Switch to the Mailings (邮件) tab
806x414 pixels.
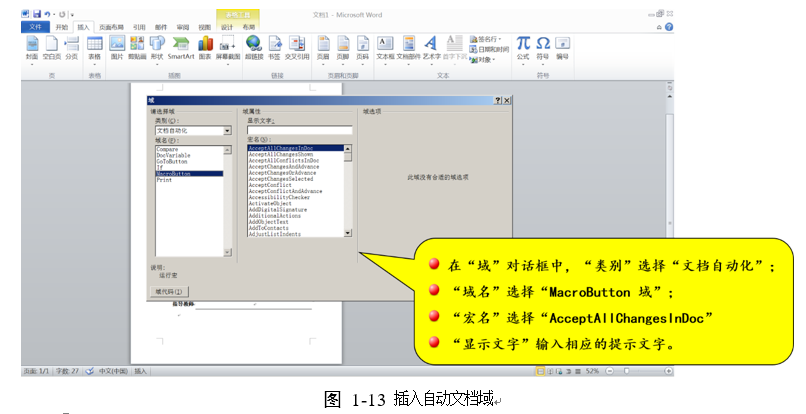pos(161,27)
